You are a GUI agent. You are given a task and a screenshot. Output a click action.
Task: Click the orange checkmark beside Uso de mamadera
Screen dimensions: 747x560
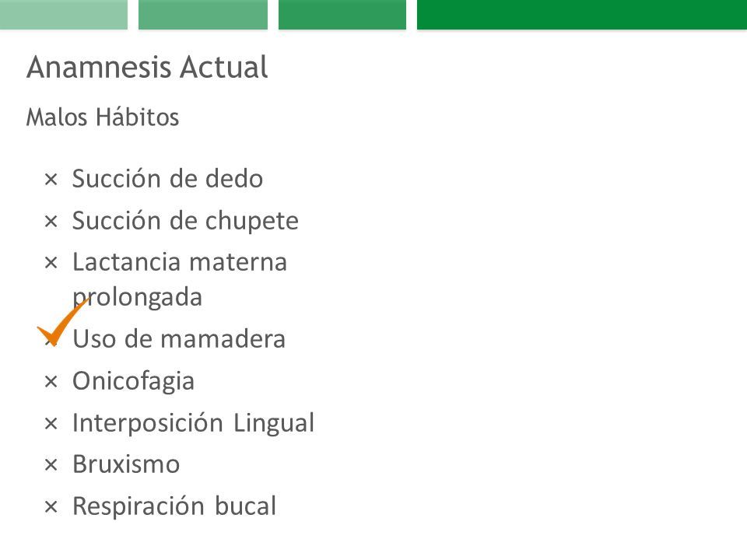[x=62, y=322]
